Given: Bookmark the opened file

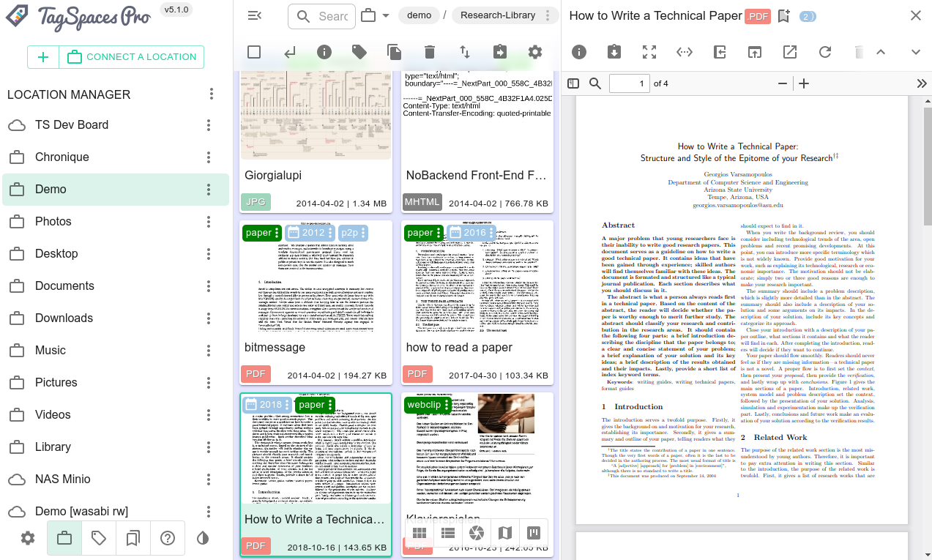Looking at the screenshot, I should [x=784, y=16].
